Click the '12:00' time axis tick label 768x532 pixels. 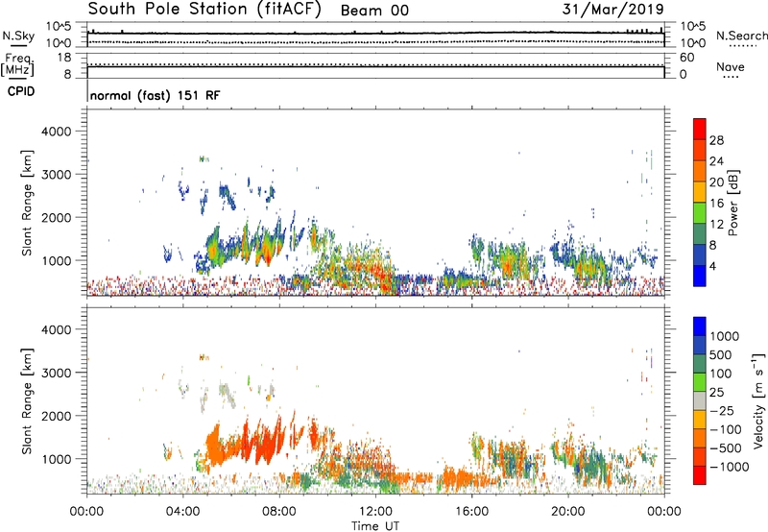(x=375, y=512)
